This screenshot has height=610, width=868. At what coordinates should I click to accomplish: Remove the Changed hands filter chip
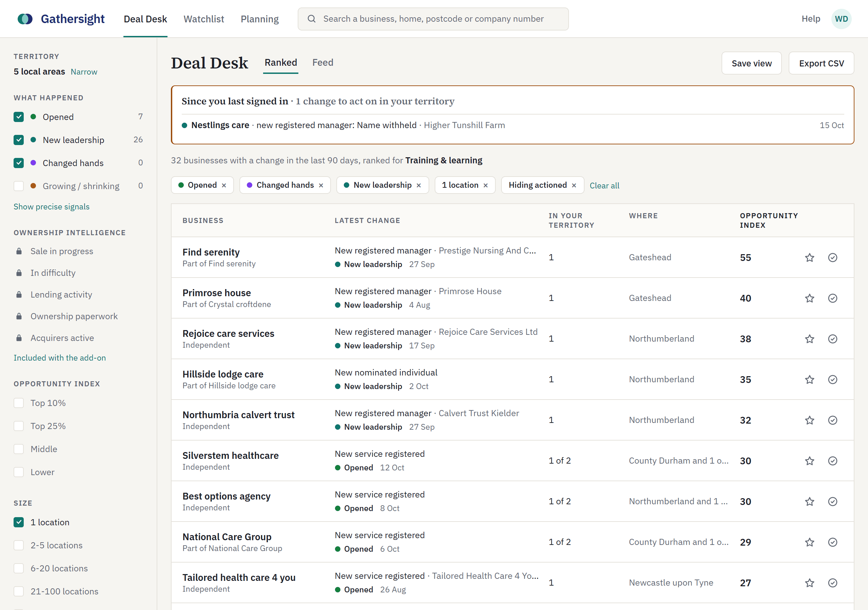point(321,185)
